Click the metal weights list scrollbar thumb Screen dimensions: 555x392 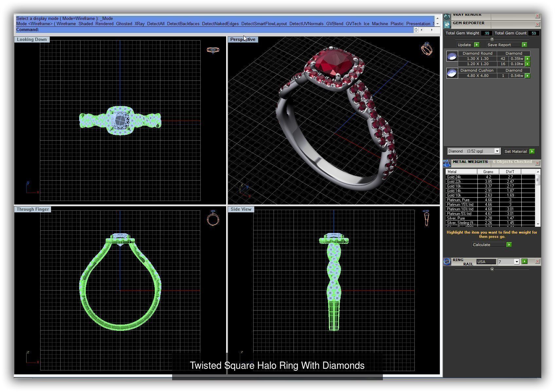[x=538, y=180]
